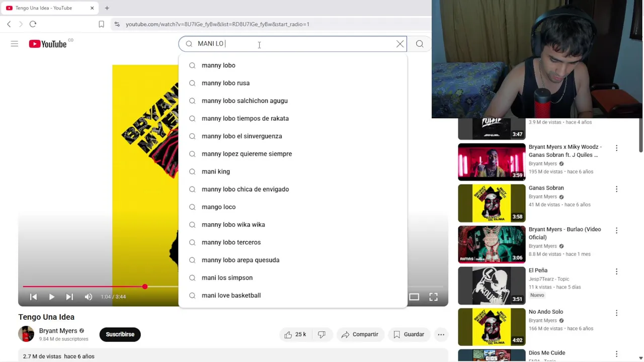Open "No Ando Solo" video title
This screenshot has height=362, width=644.
tap(546, 312)
